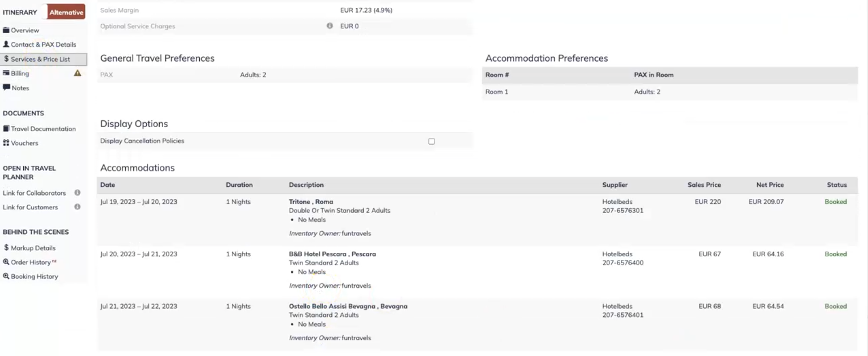868x356 pixels.
Task: Open Travel Documentation link
Action: tap(43, 129)
